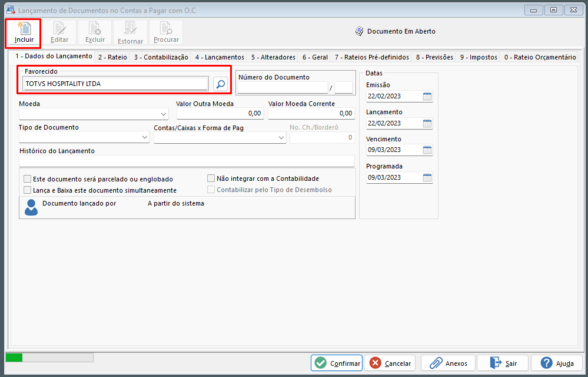
Task: Focus the Valor Outra Moeda field
Action: (220, 113)
